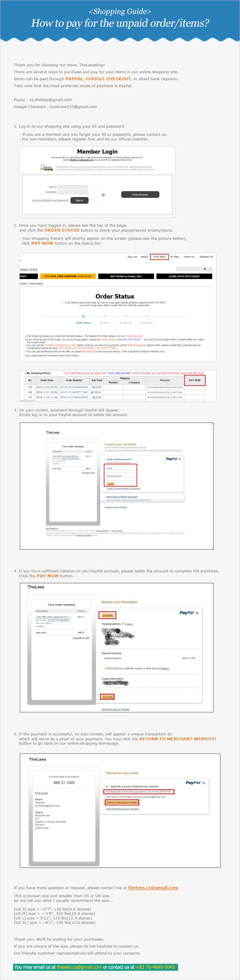
Task: Click the green circle marker above Order status
Action: pos(84,316)
